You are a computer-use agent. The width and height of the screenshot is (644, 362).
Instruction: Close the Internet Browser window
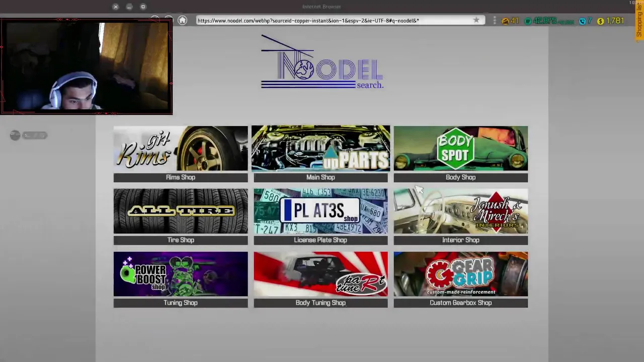pyautogui.click(x=116, y=7)
